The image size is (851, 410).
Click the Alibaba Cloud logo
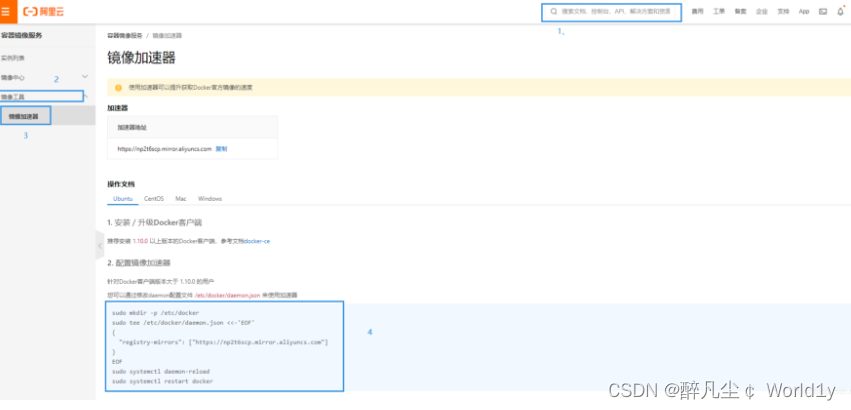point(43,11)
